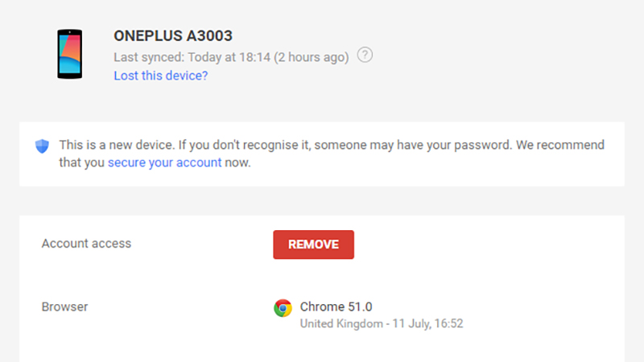Follow the 'secure your account' link
Viewport: 644px width, 362px height.
[x=165, y=162]
